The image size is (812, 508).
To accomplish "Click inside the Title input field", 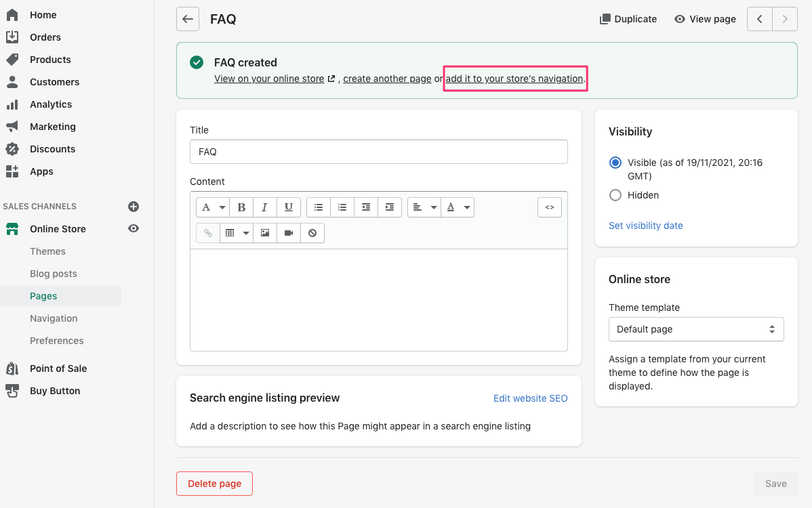I will click(379, 152).
